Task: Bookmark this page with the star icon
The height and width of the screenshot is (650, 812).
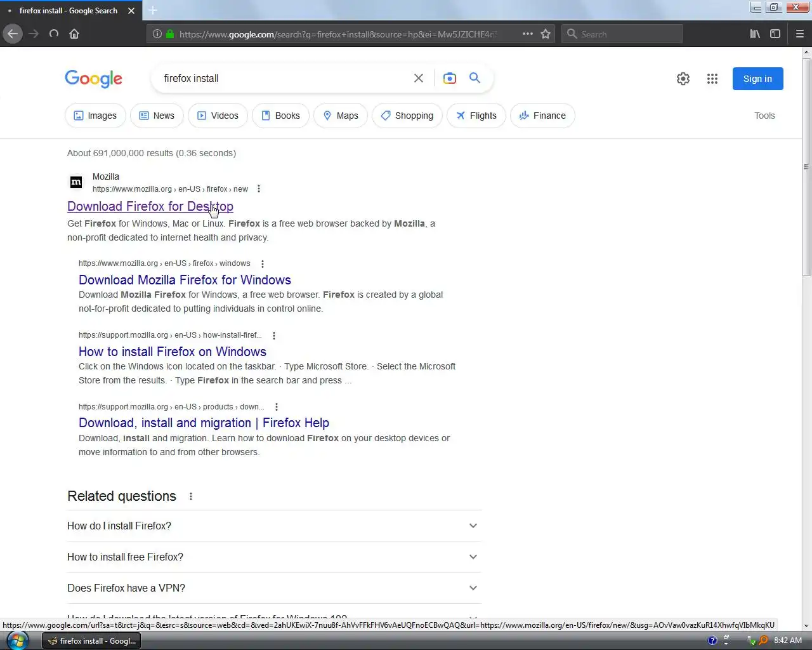Action: pyautogui.click(x=546, y=34)
